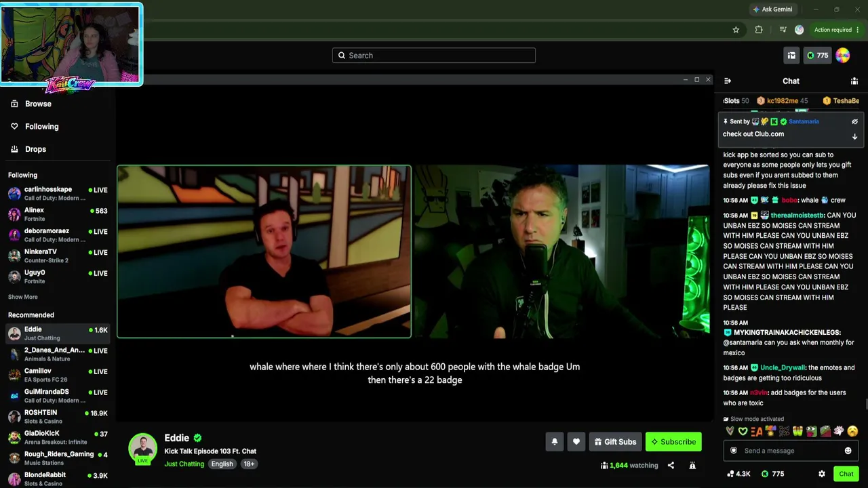The width and height of the screenshot is (868, 488).
Task: Open Alinex's channel in Following
Action: 58,215
